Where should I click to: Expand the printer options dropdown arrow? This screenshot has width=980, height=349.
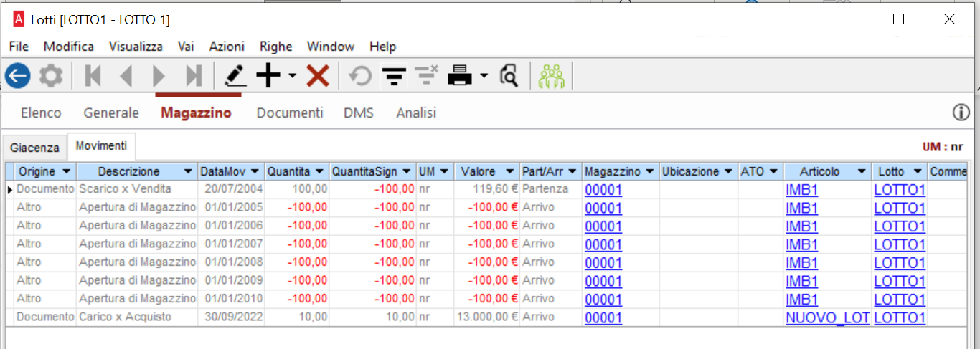pyautogui.click(x=484, y=76)
